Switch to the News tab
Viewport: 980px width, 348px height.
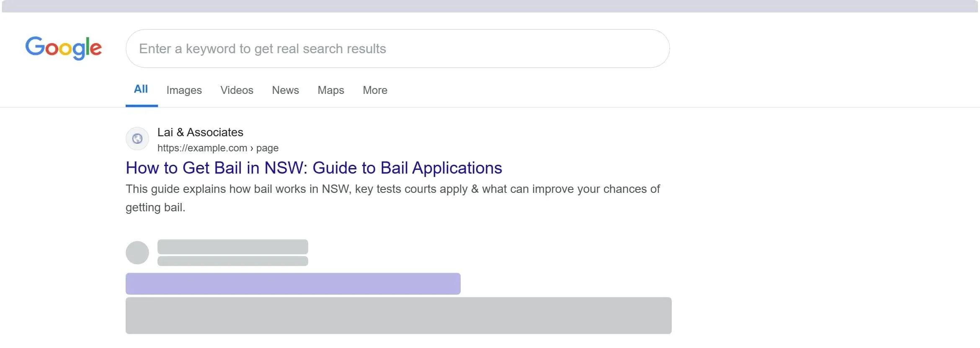click(x=285, y=90)
